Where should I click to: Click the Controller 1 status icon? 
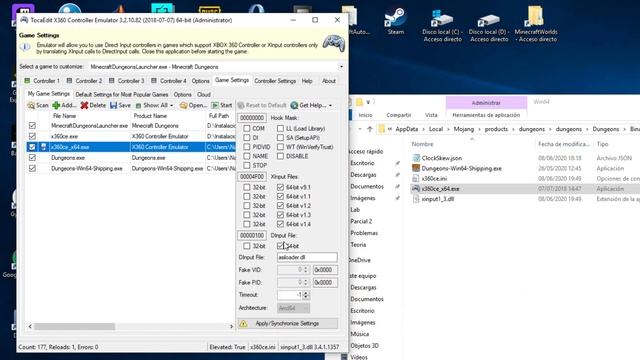pyautogui.click(x=27, y=81)
